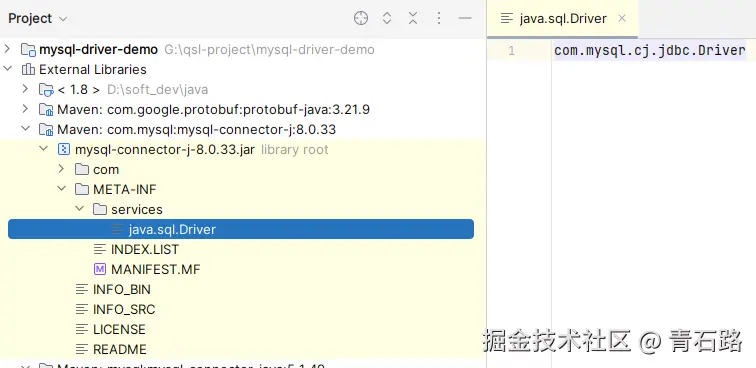Click the JDK < 1.8 > library icon
The width and height of the screenshot is (756, 368).
(46, 90)
